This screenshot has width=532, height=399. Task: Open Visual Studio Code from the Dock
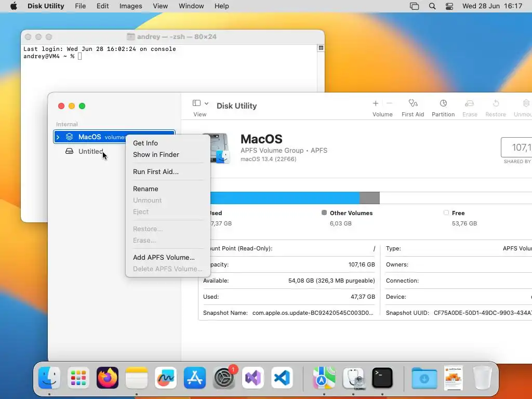(x=282, y=378)
